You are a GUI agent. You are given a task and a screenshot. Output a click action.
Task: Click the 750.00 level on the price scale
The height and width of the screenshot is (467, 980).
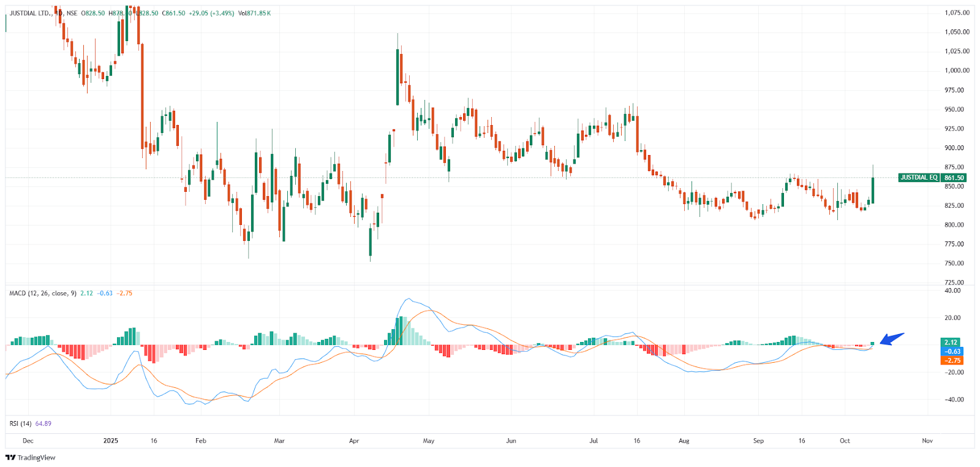click(x=954, y=264)
